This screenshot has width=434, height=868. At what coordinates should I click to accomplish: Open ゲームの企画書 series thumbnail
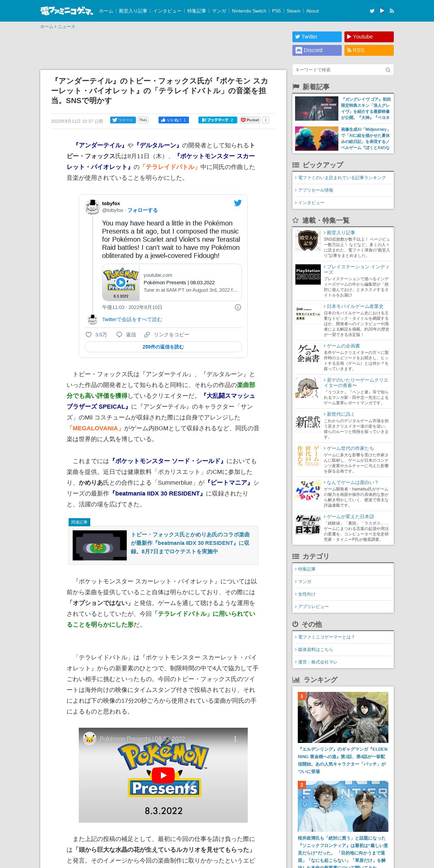click(308, 354)
